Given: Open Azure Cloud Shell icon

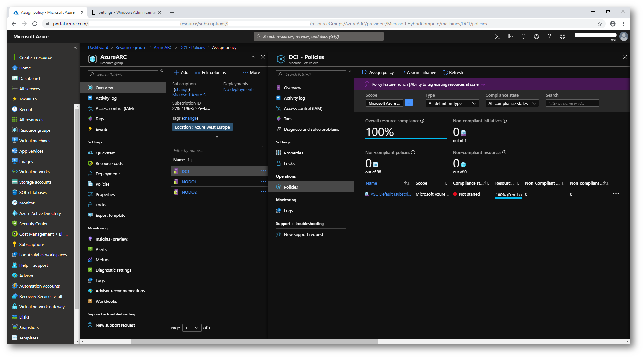Looking at the screenshot, I should (497, 36).
